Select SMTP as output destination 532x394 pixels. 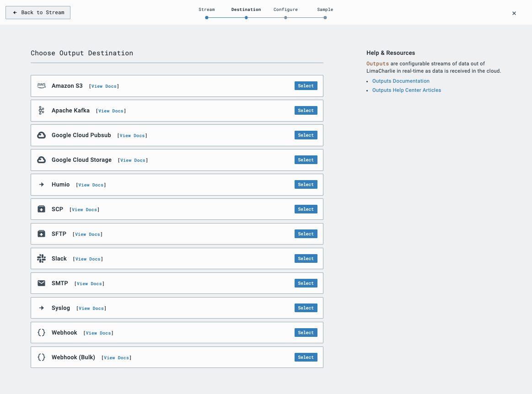[x=306, y=283]
